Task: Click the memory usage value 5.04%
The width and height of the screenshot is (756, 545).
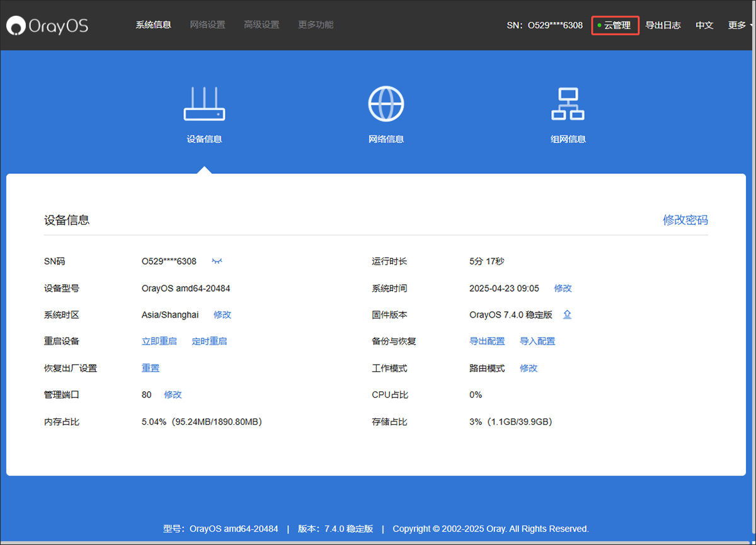Action: click(x=202, y=422)
